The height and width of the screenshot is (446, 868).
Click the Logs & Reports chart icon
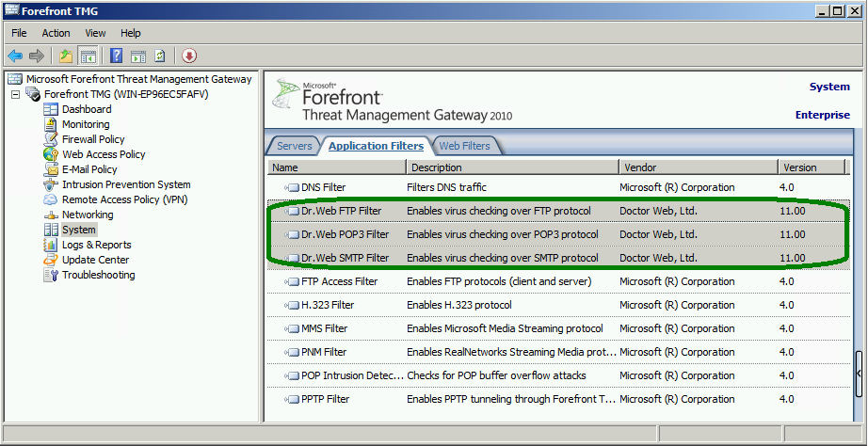(x=51, y=245)
